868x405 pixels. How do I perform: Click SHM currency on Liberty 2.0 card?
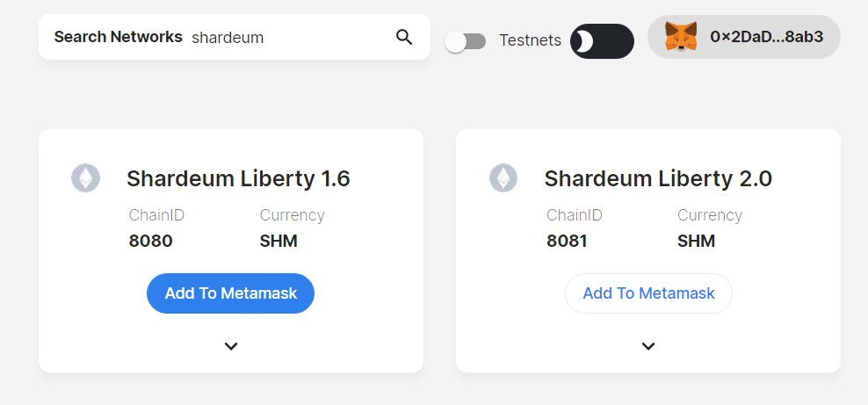(696, 242)
